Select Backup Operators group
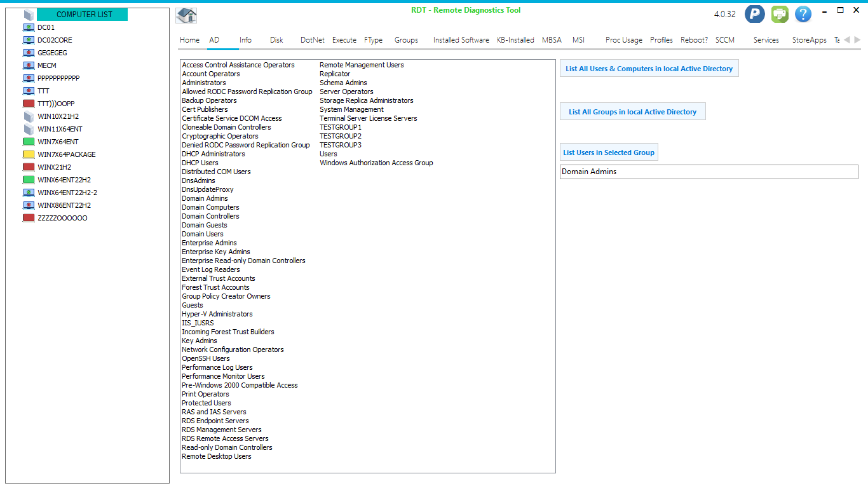This screenshot has width=868, height=488. [x=209, y=100]
